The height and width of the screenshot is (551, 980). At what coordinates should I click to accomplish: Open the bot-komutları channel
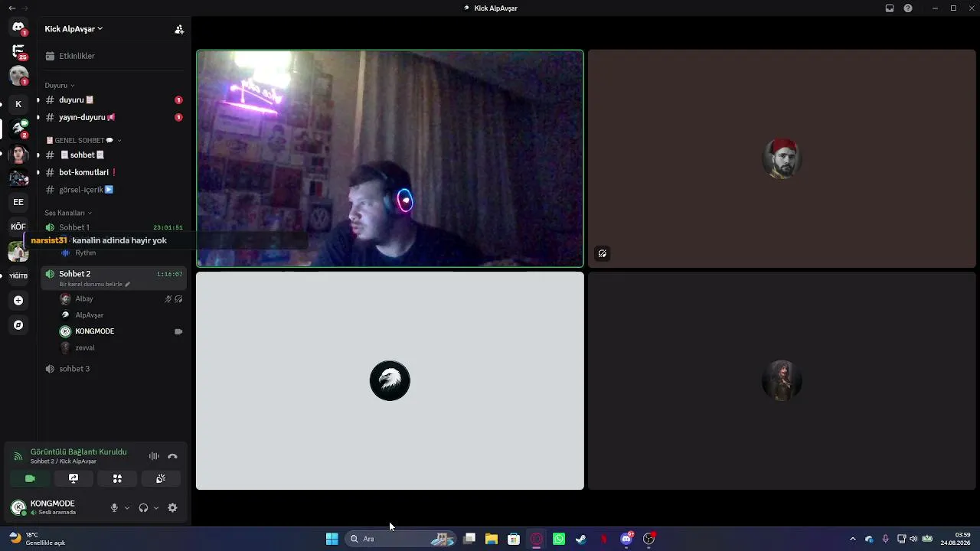tap(113, 173)
